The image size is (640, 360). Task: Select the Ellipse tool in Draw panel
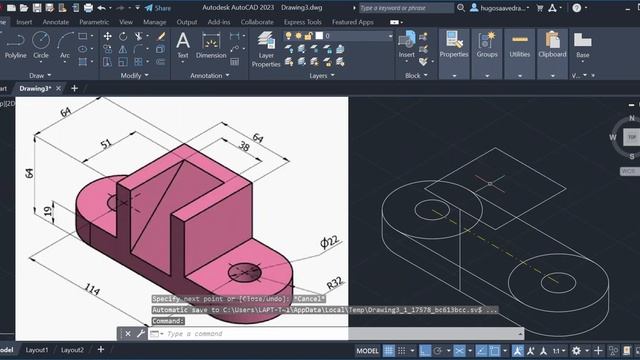coord(83,49)
